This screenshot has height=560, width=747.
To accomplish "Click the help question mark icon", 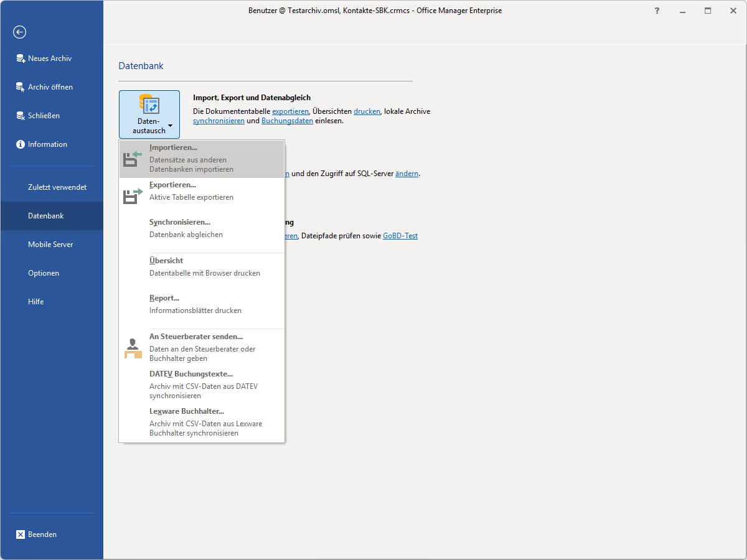I will (x=657, y=11).
